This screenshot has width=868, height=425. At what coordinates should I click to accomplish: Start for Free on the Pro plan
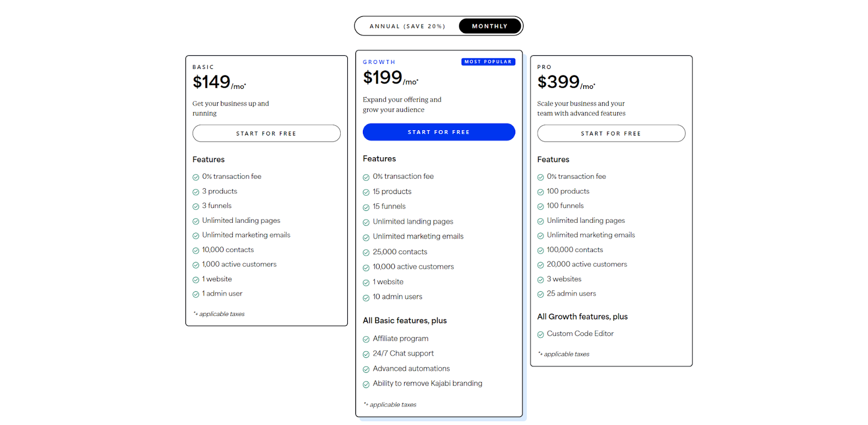click(x=611, y=133)
